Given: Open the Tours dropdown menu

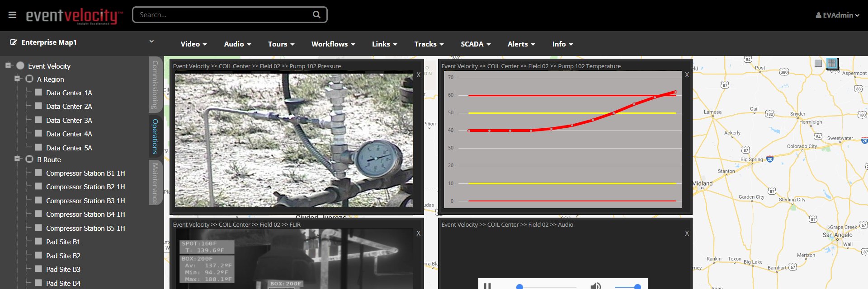Looking at the screenshot, I should click(281, 44).
